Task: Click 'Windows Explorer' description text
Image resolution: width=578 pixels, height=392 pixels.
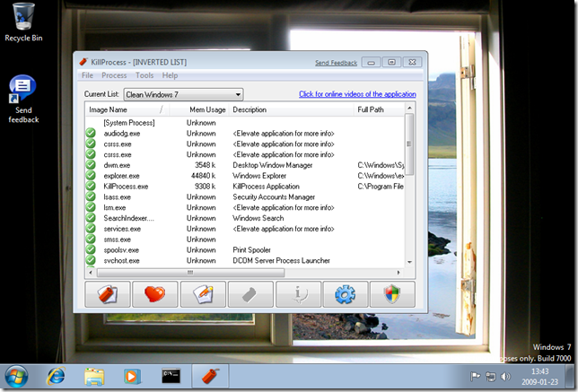Action: tap(259, 176)
